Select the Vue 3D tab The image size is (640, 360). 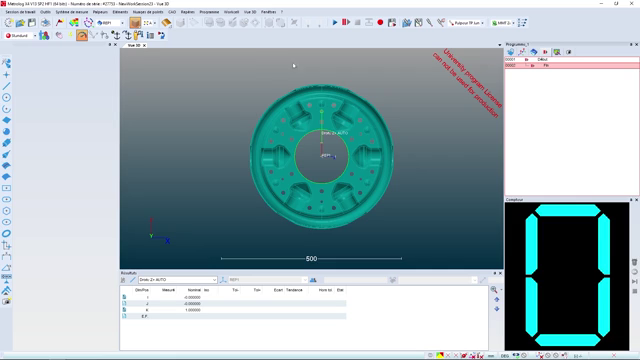(134, 45)
